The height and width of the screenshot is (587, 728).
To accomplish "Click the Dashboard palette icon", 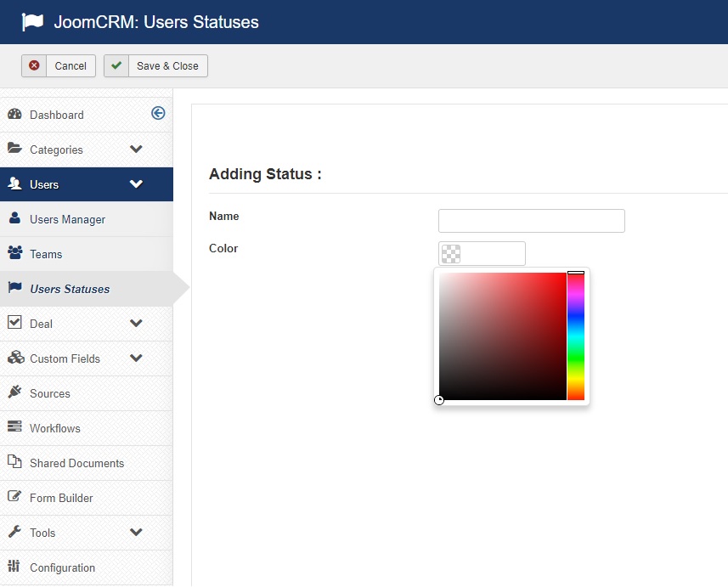I will point(14,115).
